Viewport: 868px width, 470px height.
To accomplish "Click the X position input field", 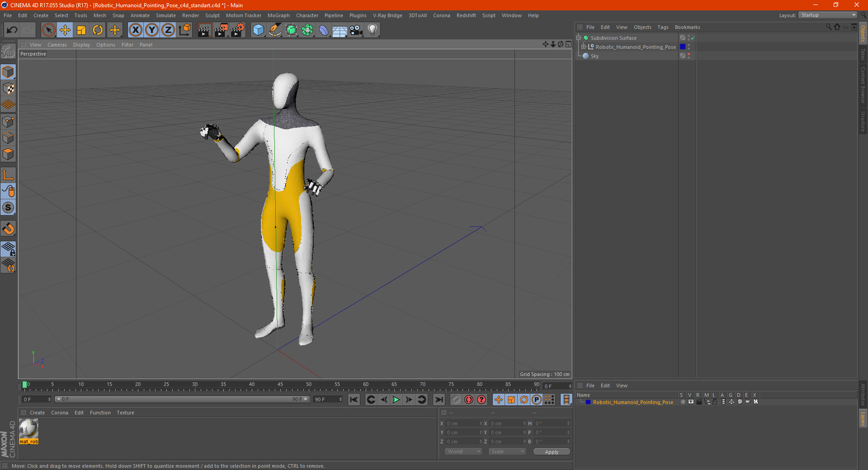I will pyautogui.click(x=464, y=423).
